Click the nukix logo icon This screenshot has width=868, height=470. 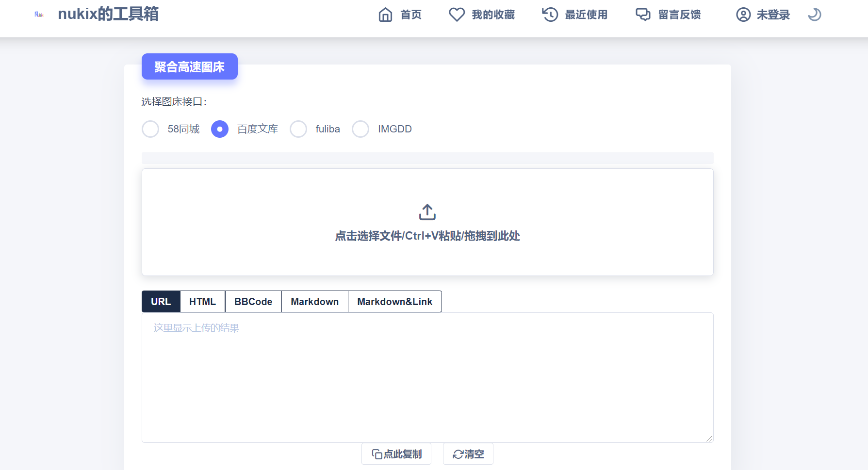pyautogui.click(x=39, y=15)
